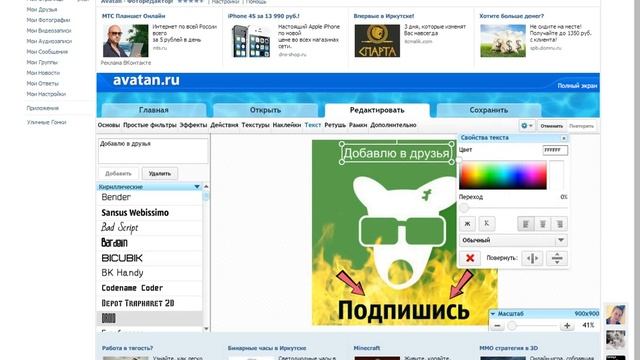Screen dimensions: 640x360
Task: Toggle bold Ж formatting
Action: (467, 224)
